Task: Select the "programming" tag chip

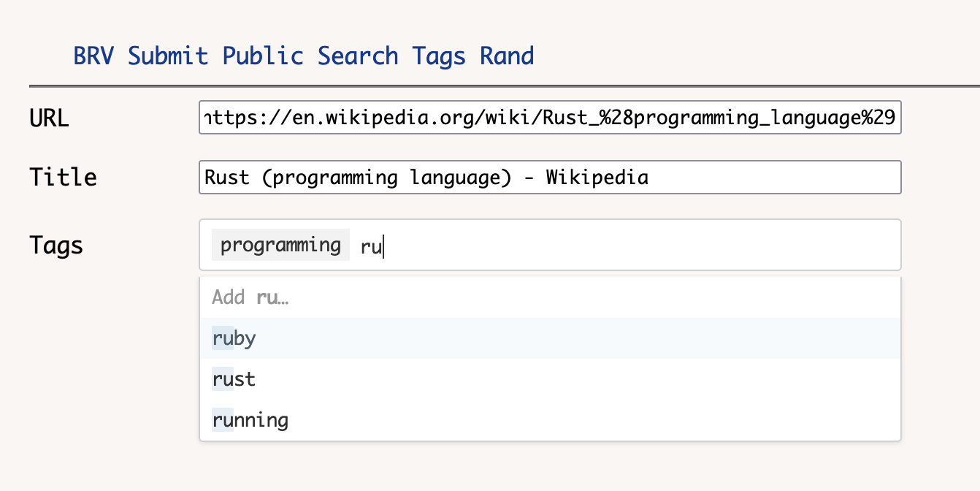Action: (280, 245)
